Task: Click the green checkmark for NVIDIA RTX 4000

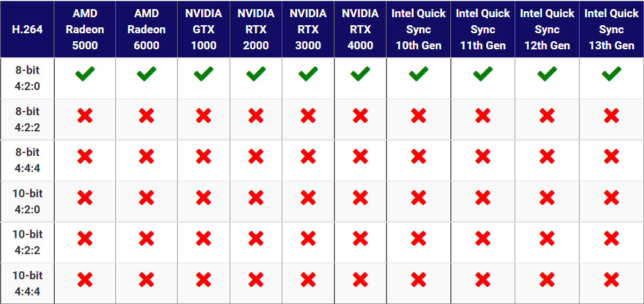Action: click(x=360, y=74)
